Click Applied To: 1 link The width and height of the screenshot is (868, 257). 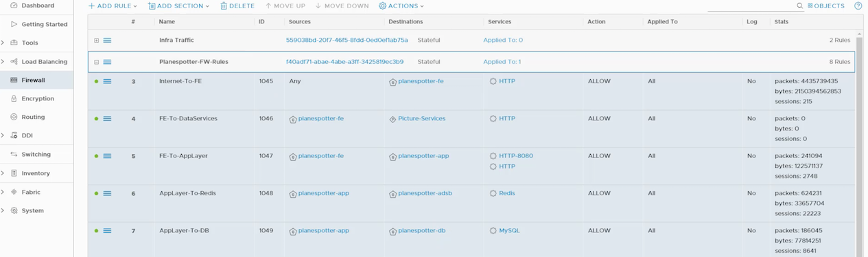(x=502, y=61)
